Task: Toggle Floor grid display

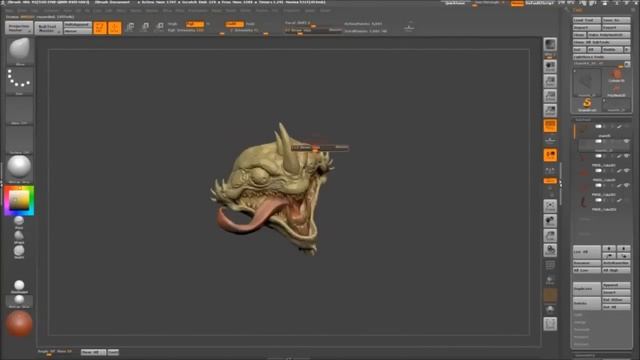Action: (x=550, y=140)
